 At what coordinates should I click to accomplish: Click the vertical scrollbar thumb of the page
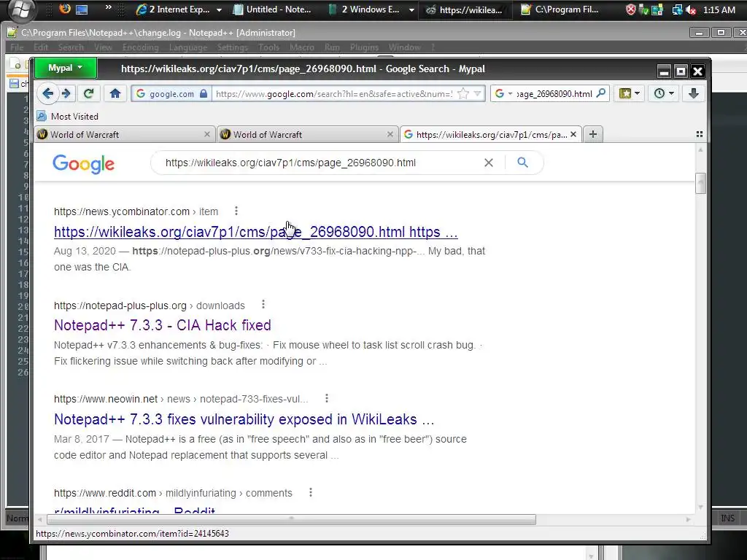click(700, 183)
